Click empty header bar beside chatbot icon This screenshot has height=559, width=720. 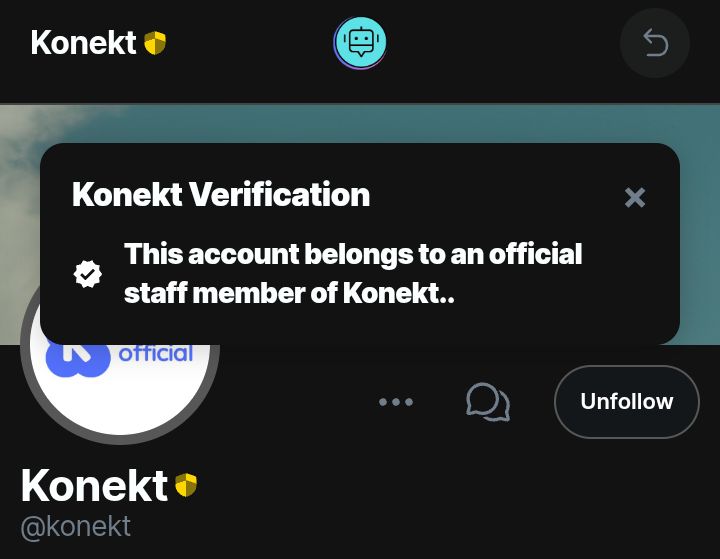[501, 43]
